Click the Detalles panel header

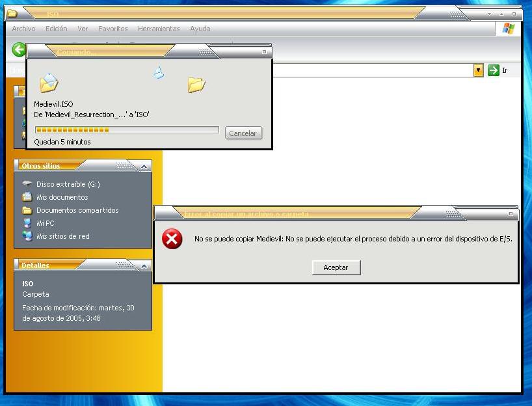83,265
